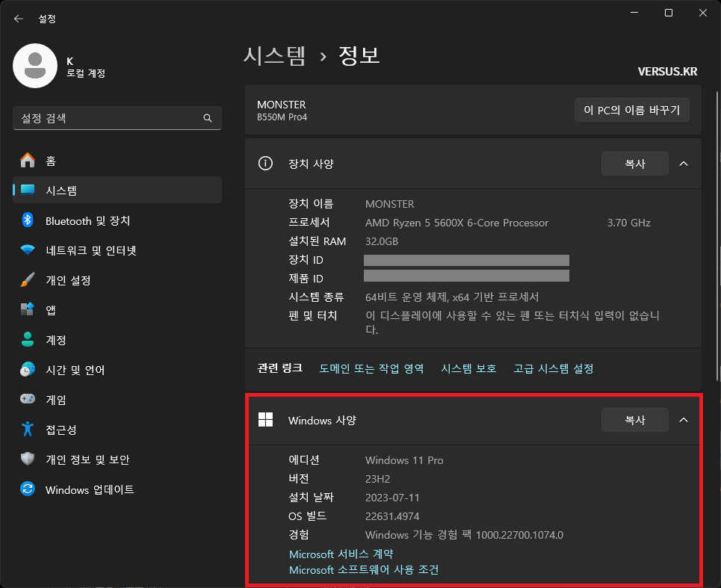Open Microsoft 소프트웨어 사용 조건 link

(364, 569)
